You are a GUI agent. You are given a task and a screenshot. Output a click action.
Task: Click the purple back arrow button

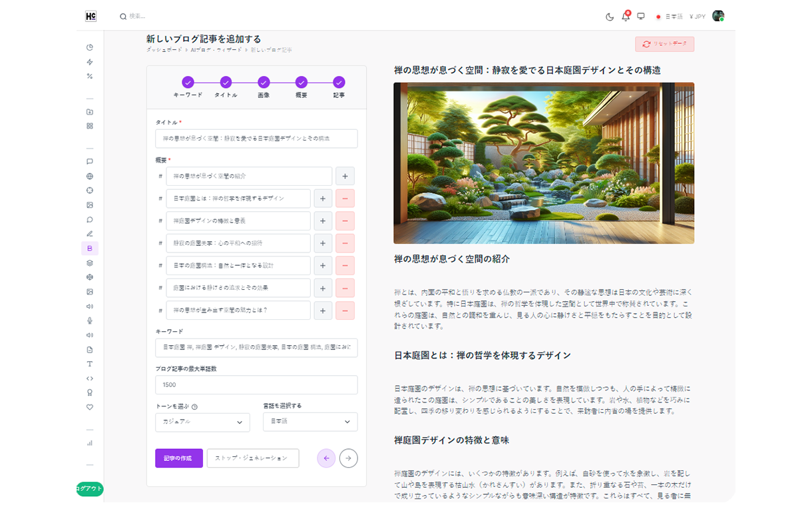326,458
